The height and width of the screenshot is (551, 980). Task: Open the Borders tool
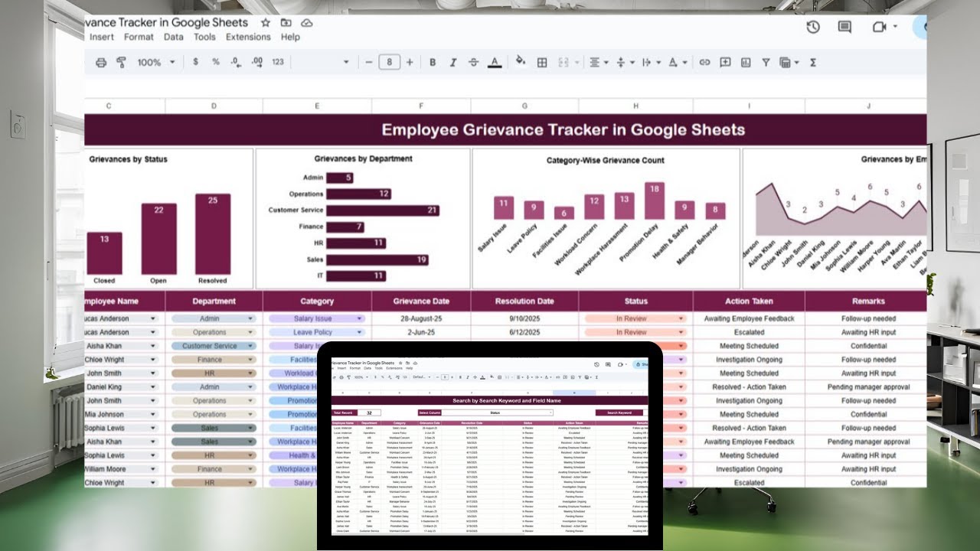point(542,63)
